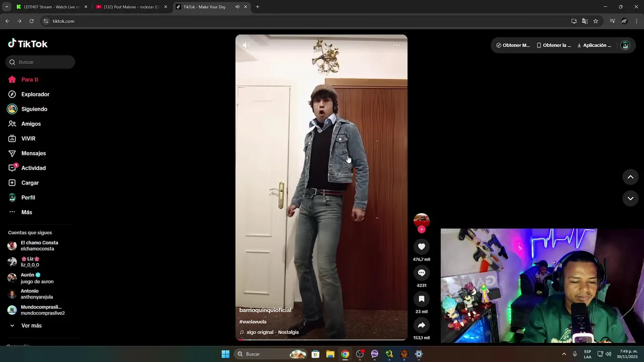The height and width of the screenshot is (362, 644).
Task: Open the Windows Start menu
Action: [x=225, y=354]
